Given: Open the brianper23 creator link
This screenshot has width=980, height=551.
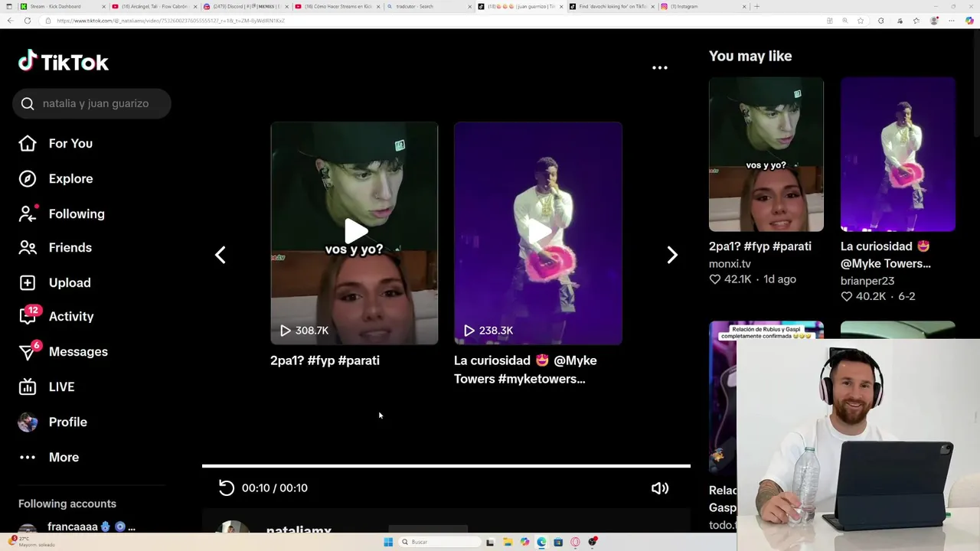Looking at the screenshot, I should (x=867, y=281).
